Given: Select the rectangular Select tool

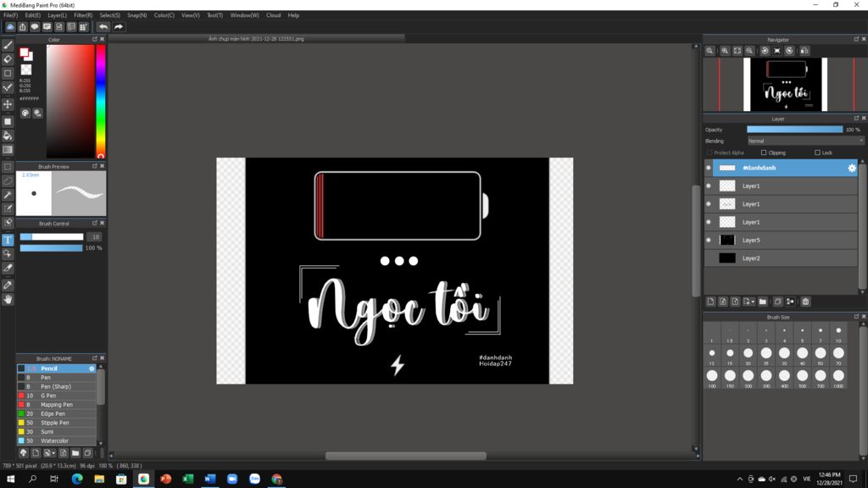Looking at the screenshot, I should (x=8, y=167).
